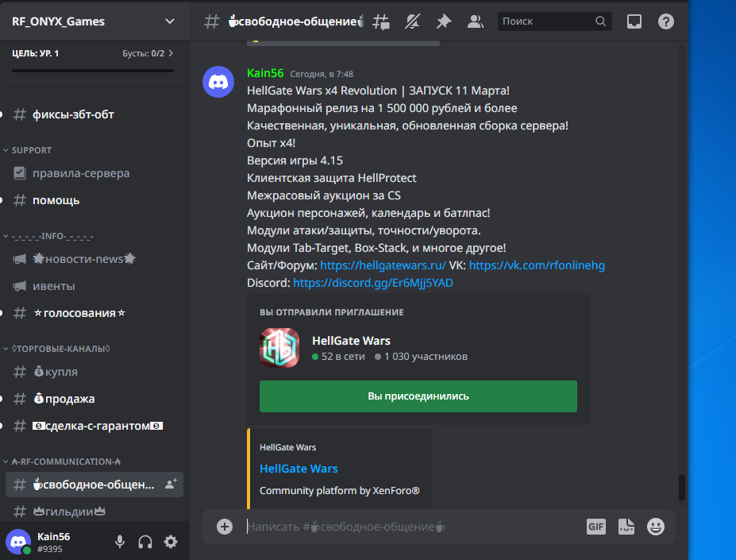Open the Inbox icon

click(x=634, y=21)
